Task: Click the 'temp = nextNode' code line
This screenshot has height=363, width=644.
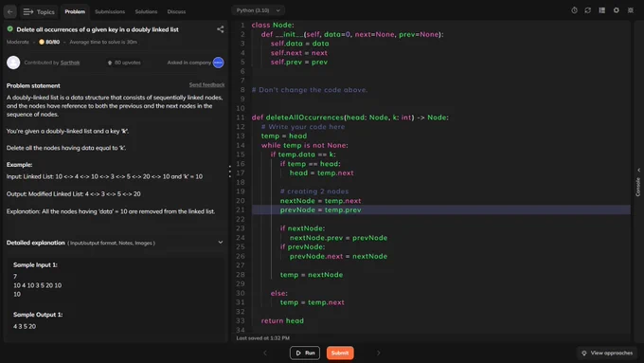Action: (312, 275)
